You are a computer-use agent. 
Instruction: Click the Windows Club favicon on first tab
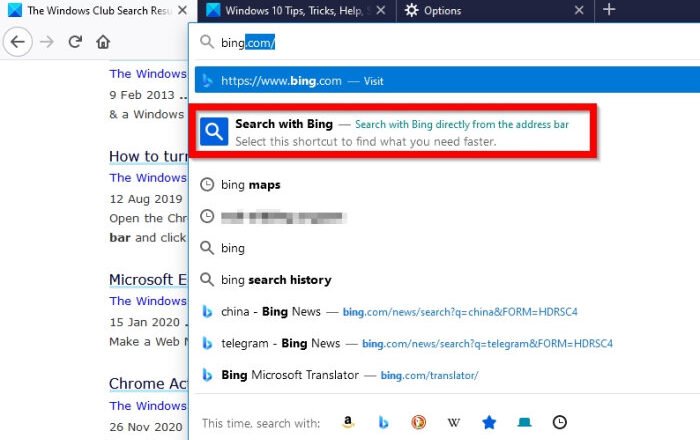tap(15, 10)
